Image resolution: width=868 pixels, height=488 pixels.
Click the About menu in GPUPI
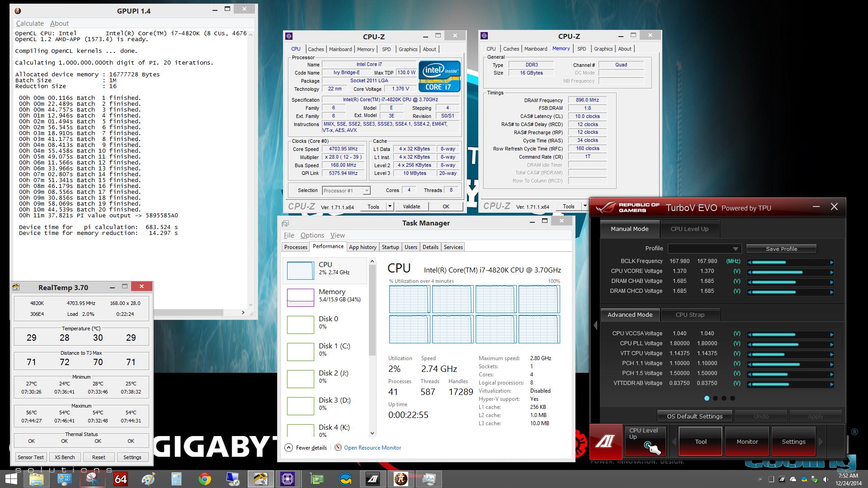coord(59,23)
